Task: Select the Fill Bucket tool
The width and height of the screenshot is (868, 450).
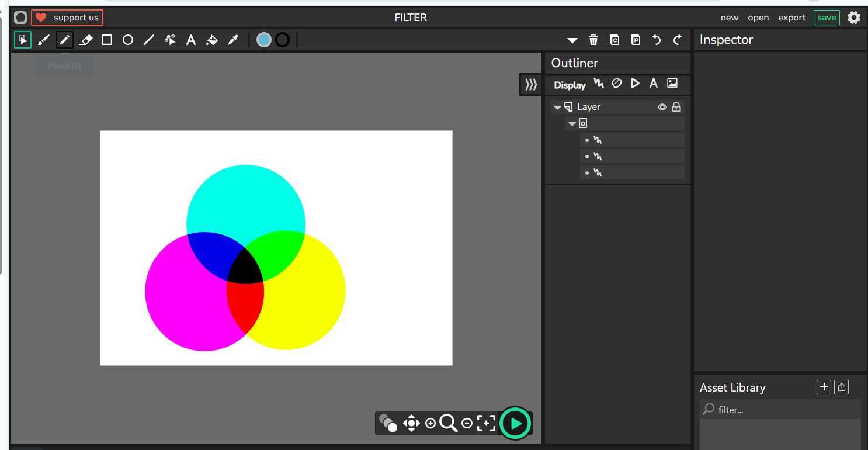Action: [212, 40]
